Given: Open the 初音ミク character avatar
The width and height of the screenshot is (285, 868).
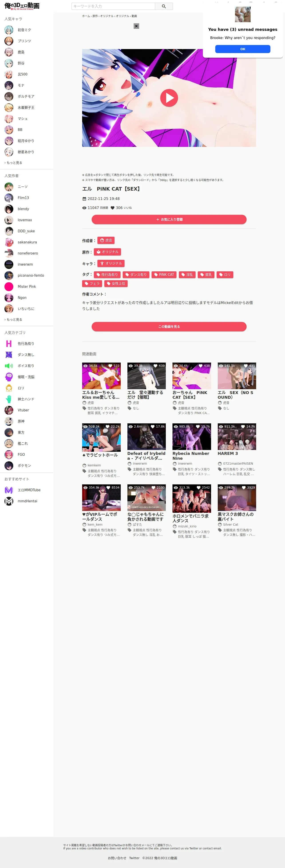Looking at the screenshot, I should click(x=9, y=30).
